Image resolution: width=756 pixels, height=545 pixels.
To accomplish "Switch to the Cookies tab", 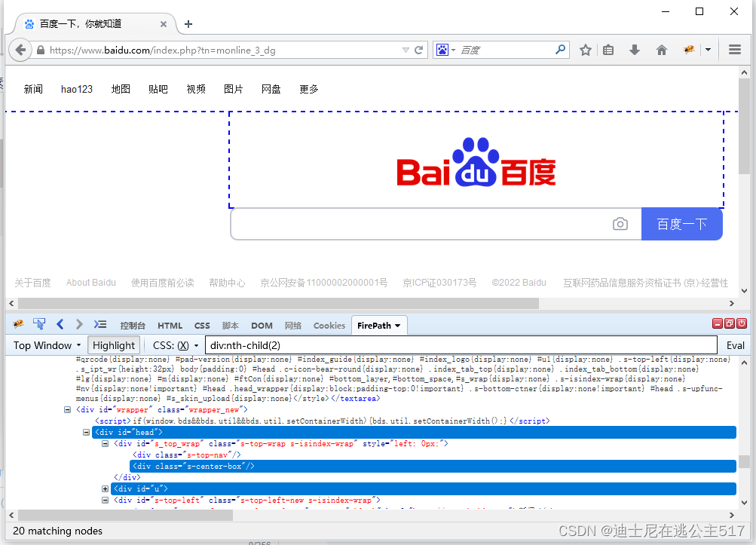I will (x=329, y=326).
